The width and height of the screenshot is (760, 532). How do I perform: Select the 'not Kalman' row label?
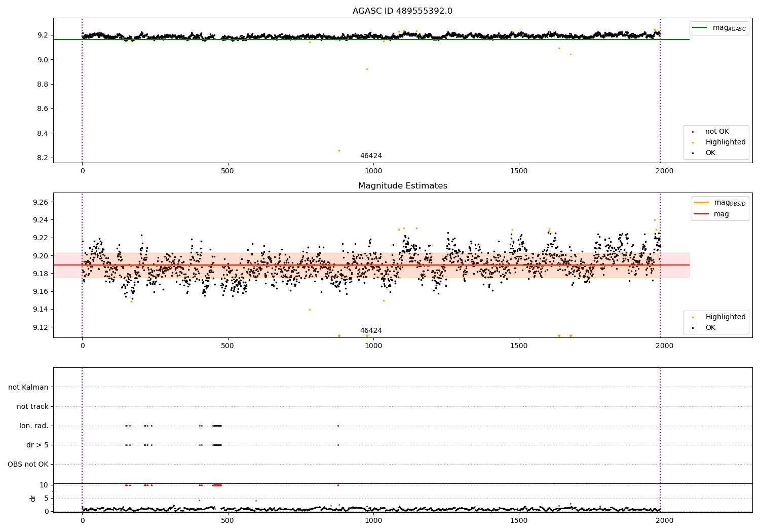point(28,387)
